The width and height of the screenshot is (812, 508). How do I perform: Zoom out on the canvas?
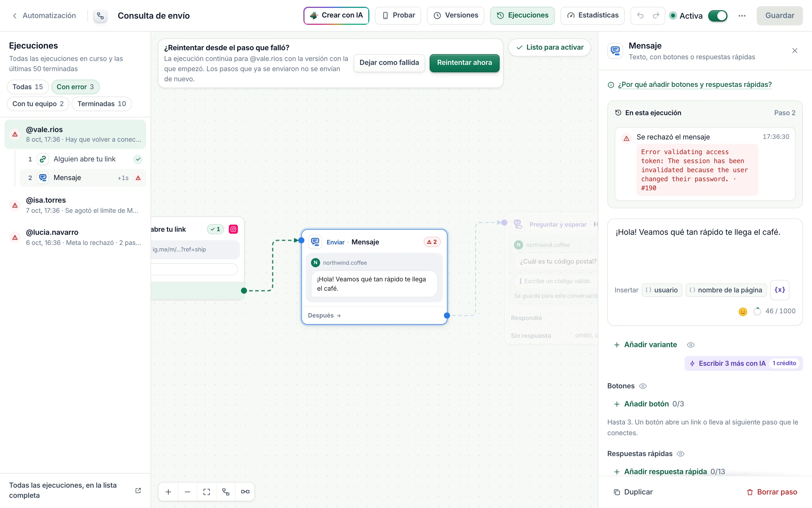pyautogui.click(x=187, y=492)
